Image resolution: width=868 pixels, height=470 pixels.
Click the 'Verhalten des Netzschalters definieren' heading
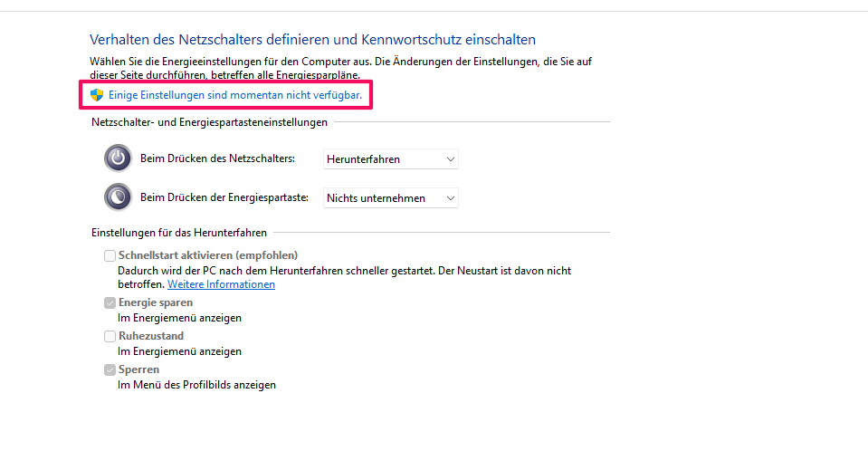click(x=312, y=40)
